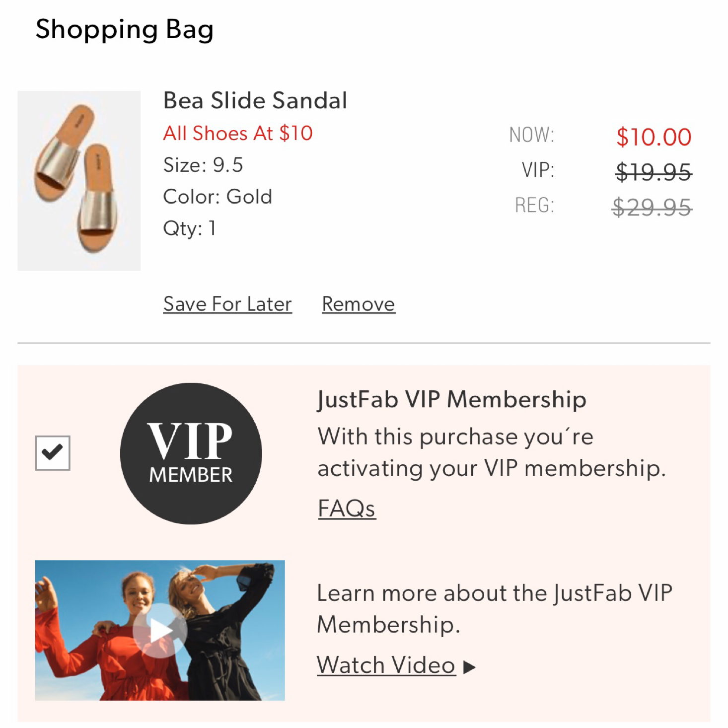
Task: Click the JustFab VIP Membership heading
Action: pyautogui.click(x=452, y=399)
